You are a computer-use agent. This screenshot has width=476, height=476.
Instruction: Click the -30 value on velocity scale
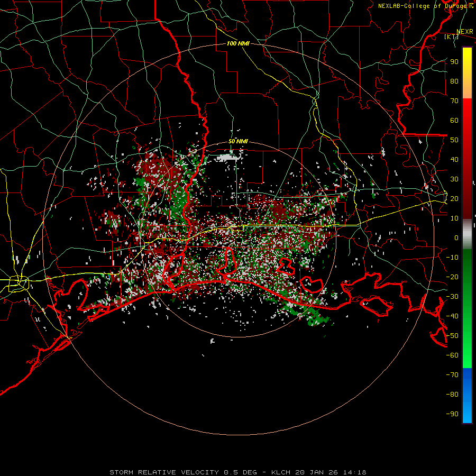(452, 297)
